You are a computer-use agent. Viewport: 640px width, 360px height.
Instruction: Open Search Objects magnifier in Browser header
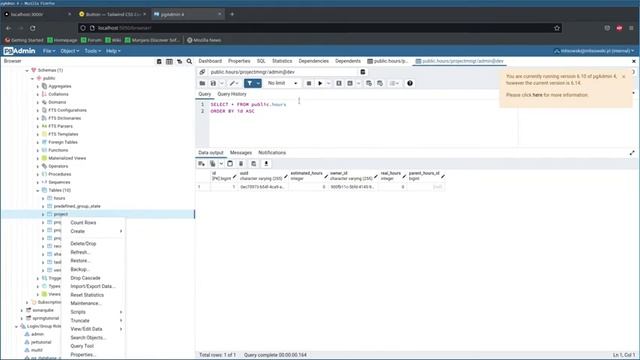tap(189, 61)
